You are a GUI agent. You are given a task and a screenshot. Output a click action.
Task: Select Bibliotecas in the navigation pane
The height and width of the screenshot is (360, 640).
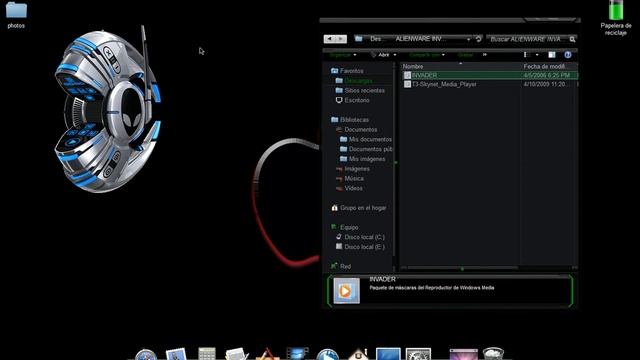click(x=350, y=120)
